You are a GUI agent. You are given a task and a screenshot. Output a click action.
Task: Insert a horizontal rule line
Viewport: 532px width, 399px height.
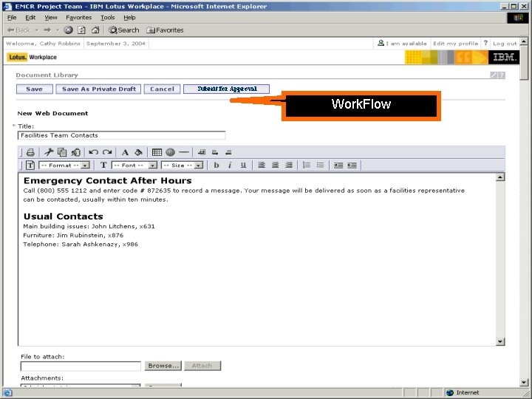tap(184, 152)
